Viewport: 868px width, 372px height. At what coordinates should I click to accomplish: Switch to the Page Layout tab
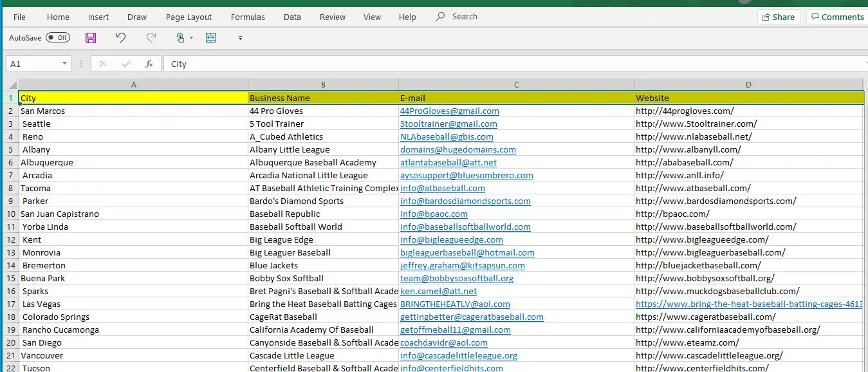(189, 17)
